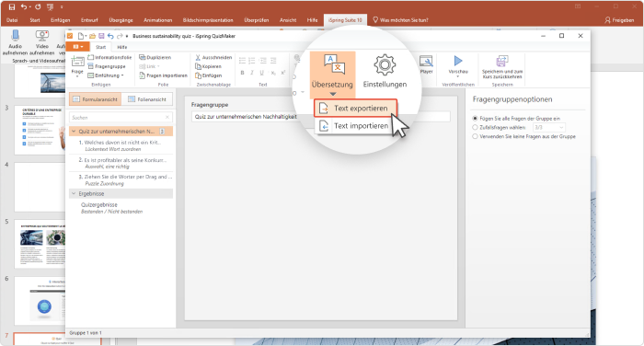Open PowerPoint Entwurf tab

(x=89, y=20)
